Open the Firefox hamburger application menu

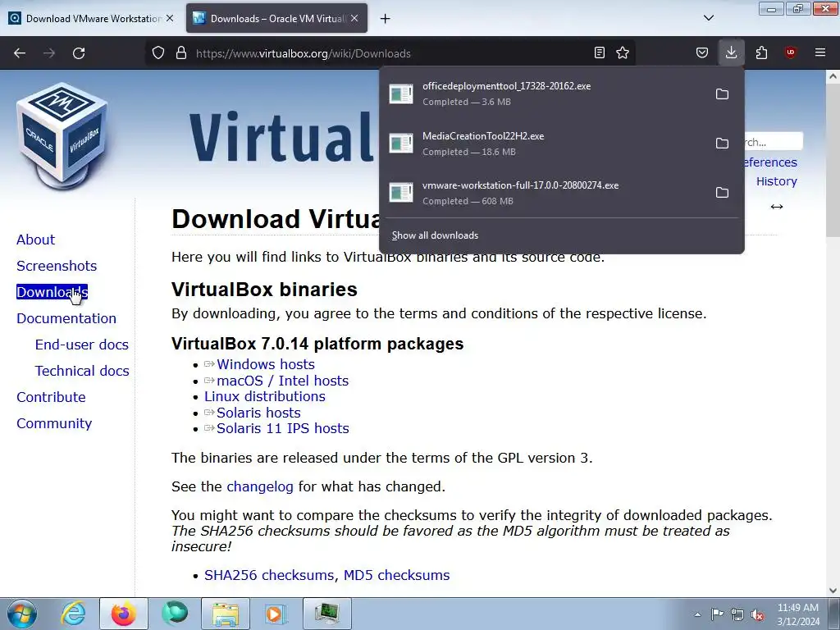[x=820, y=52]
